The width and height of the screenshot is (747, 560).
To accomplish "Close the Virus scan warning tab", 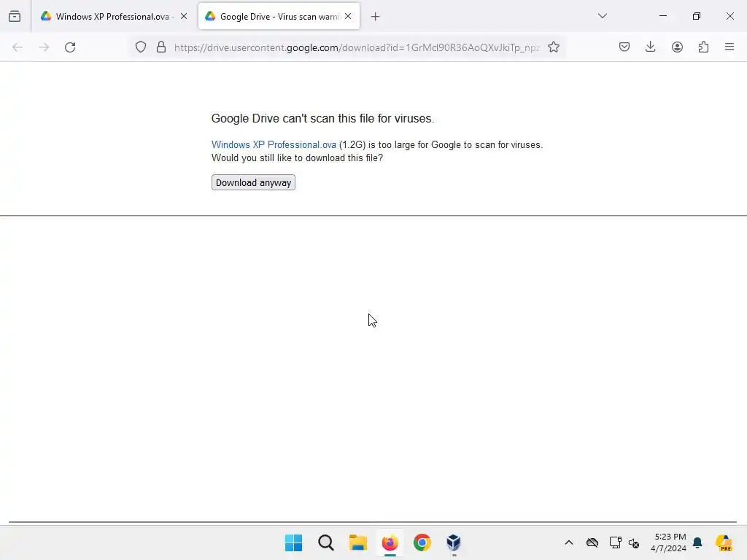I will tap(348, 16).
